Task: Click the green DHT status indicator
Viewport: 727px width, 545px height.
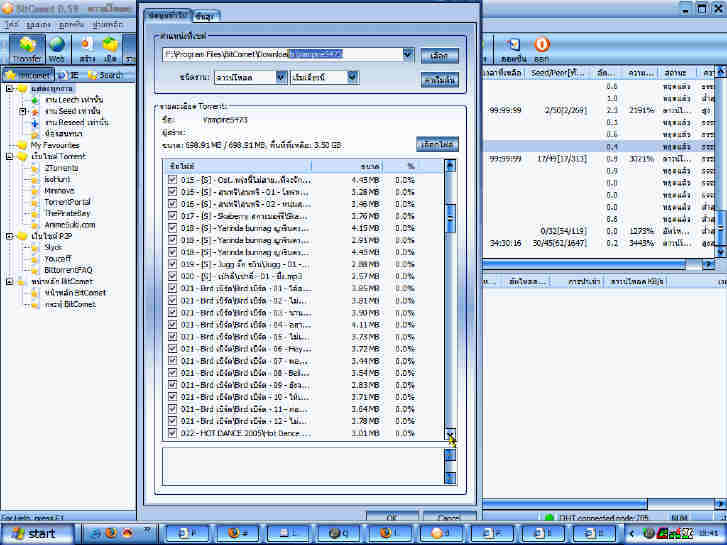Action: pos(549,517)
